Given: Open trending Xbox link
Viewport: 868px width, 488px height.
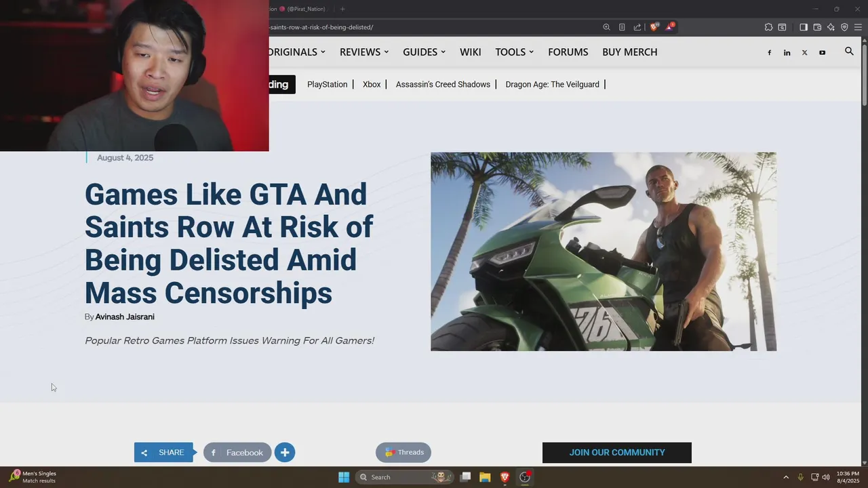Looking at the screenshot, I should tap(372, 85).
